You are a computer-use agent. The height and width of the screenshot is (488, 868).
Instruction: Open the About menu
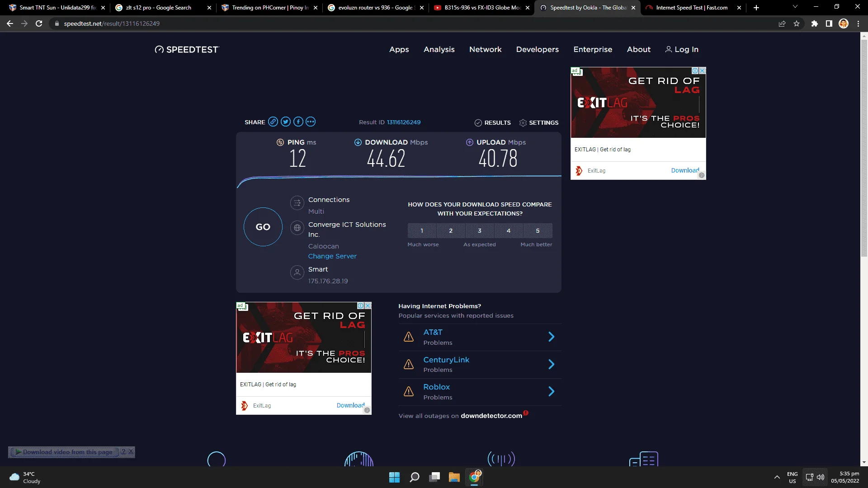[639, 50]
